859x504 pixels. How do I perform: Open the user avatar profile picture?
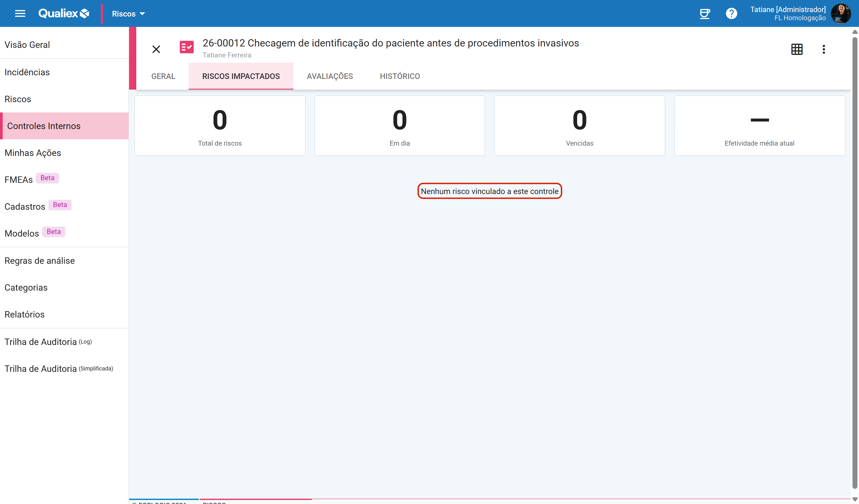(841, 14)
